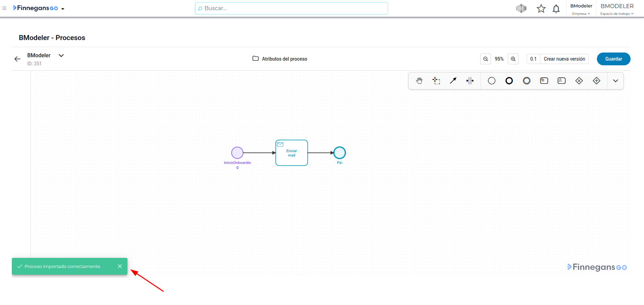Click 'Crear nueva versión'

(564, 59)
